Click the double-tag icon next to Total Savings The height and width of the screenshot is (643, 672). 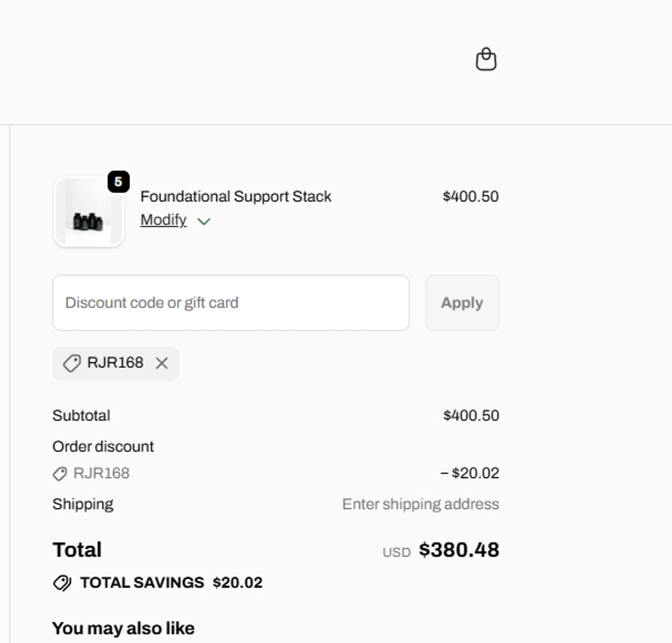62,583
